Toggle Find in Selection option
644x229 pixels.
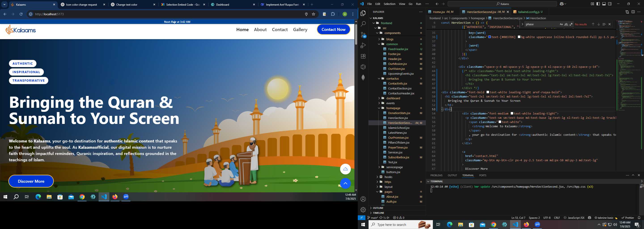[604, 24]
